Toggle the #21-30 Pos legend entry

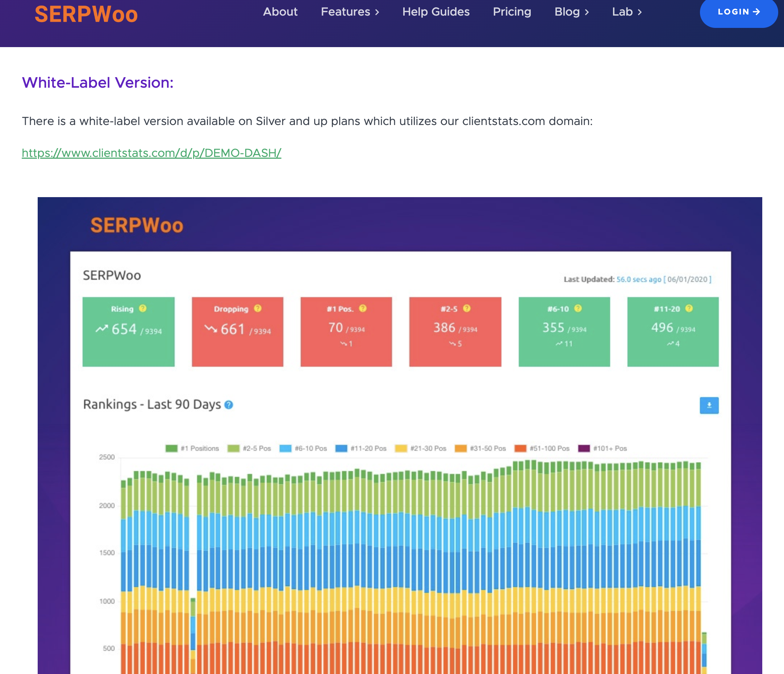[x=421, y=449]
